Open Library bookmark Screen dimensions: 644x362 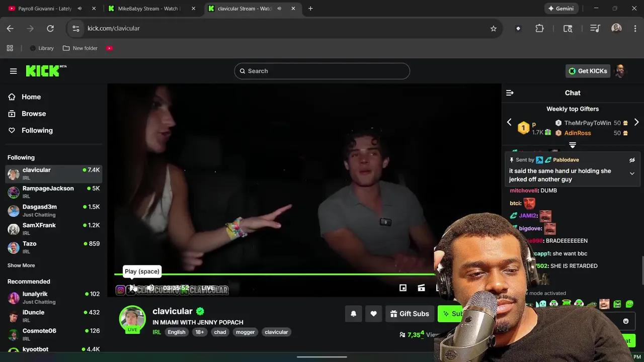pos(41,48)
